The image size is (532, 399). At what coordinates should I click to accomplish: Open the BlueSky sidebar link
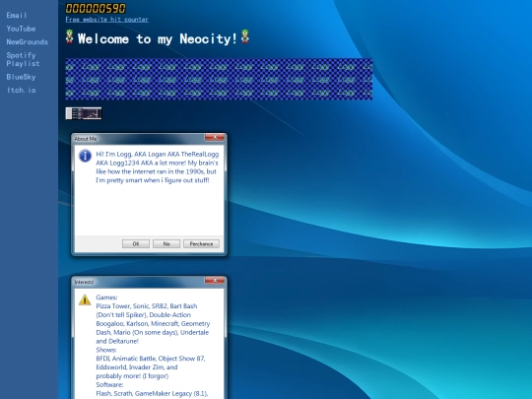pyautogui.click(x=21, y=77)
